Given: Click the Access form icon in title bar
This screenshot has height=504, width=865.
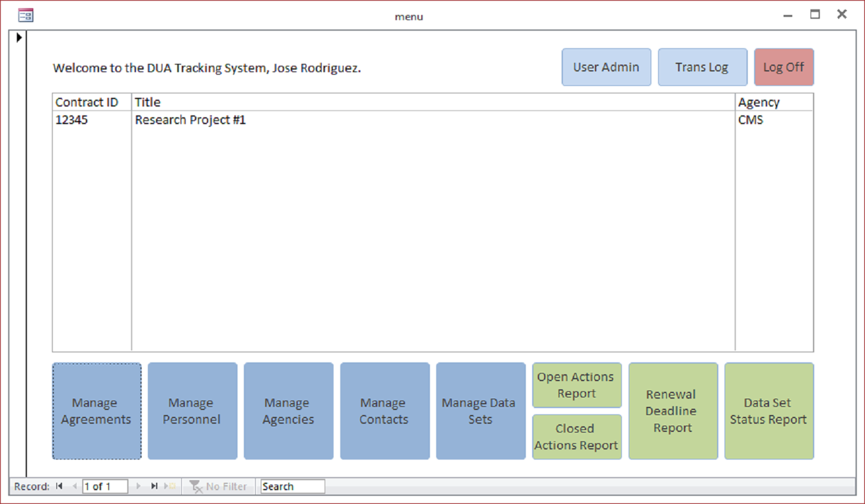Looking at the screenshot, I should tap(26, 16).
